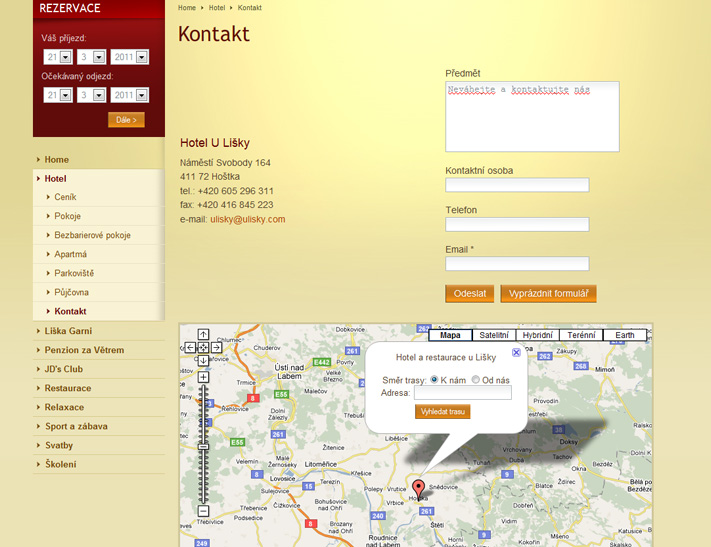
Task: Switch map to Satelitní view
Action: pos(494,335)
